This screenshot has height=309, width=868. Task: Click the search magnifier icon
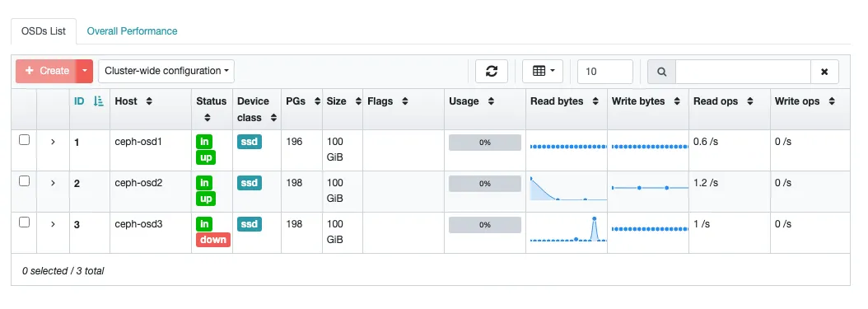pos(661,72)
